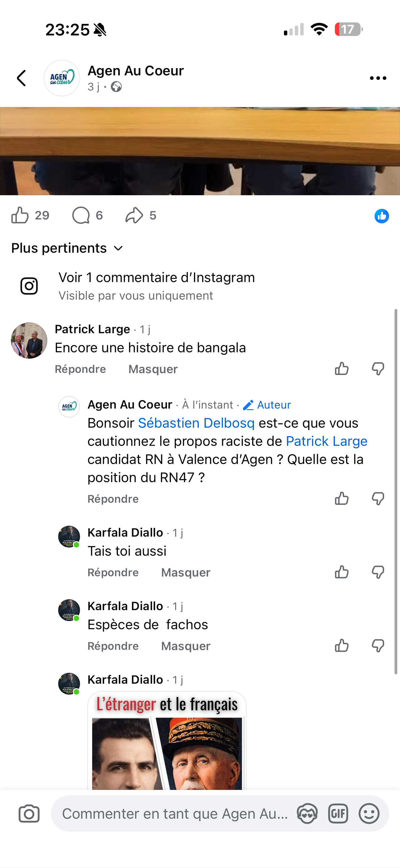Open the "L'étranger et le français" image
The image size is (400, 868).
167,741
